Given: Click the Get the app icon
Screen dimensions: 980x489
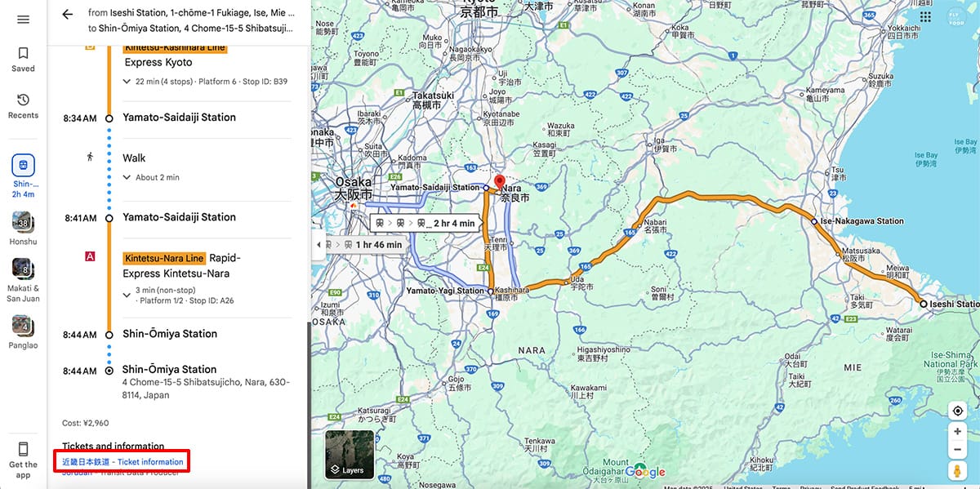Looking at the screenshot, I should click(23, 450).
